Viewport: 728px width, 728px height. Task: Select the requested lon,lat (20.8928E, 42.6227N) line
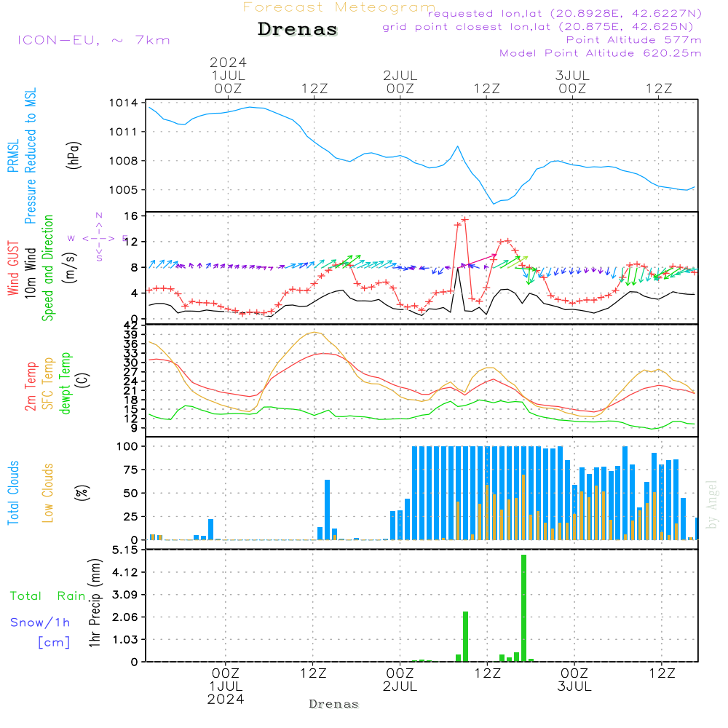[565, 14]
